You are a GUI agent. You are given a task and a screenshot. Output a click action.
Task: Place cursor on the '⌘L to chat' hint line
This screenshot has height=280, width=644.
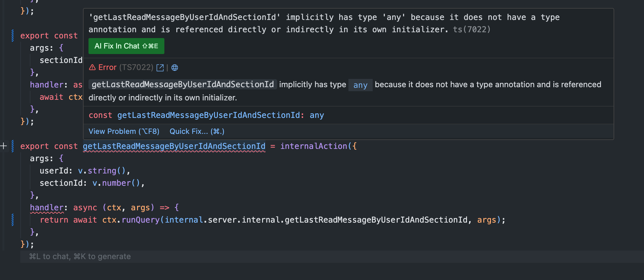80,257
